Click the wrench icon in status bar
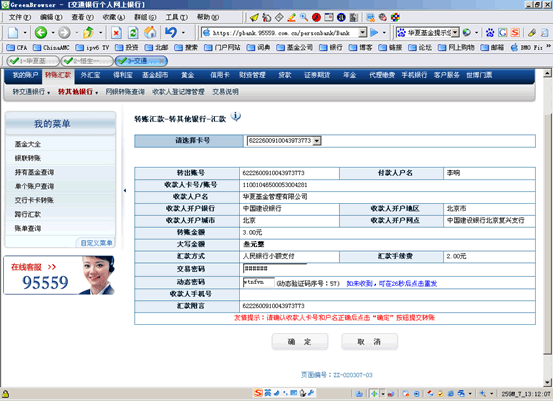Image resolution: width=554 pixels, height=402 pixels. point(311,393)
